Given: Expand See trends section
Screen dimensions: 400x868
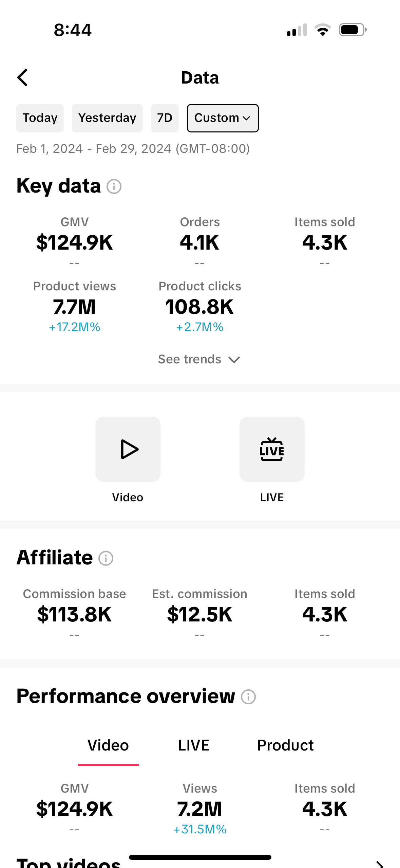Looking at the screenshot, I should [x=199, y=359].
